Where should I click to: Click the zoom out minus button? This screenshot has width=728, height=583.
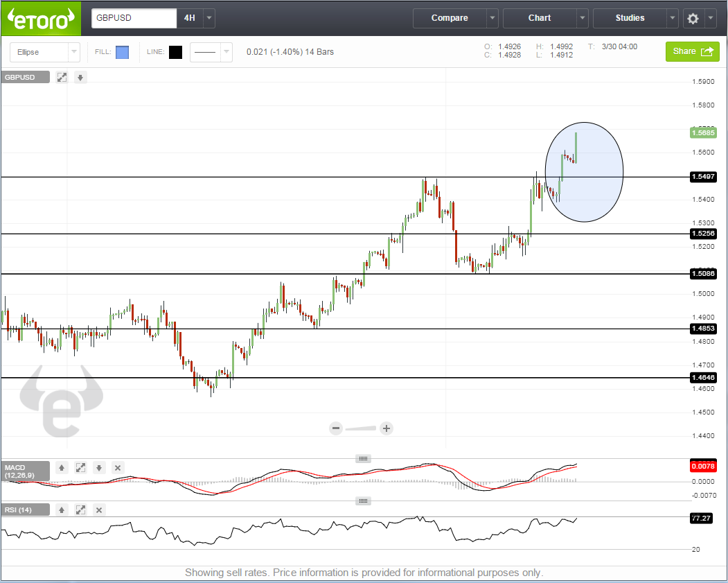coord(336,428)
